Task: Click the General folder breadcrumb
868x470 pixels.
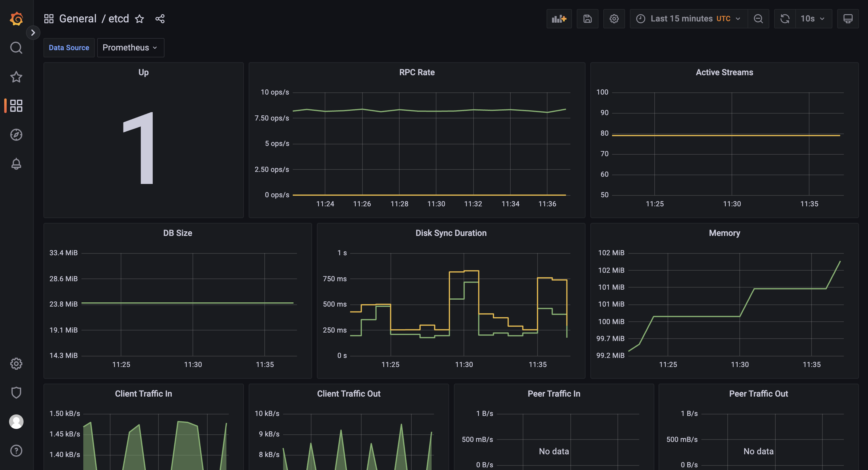Action: 78,18
